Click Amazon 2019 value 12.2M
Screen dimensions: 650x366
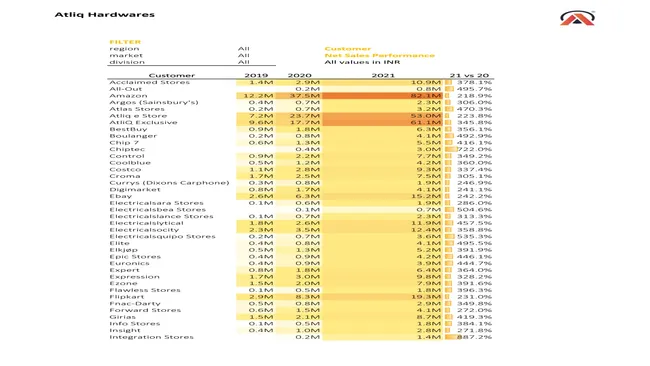(258, 96)
